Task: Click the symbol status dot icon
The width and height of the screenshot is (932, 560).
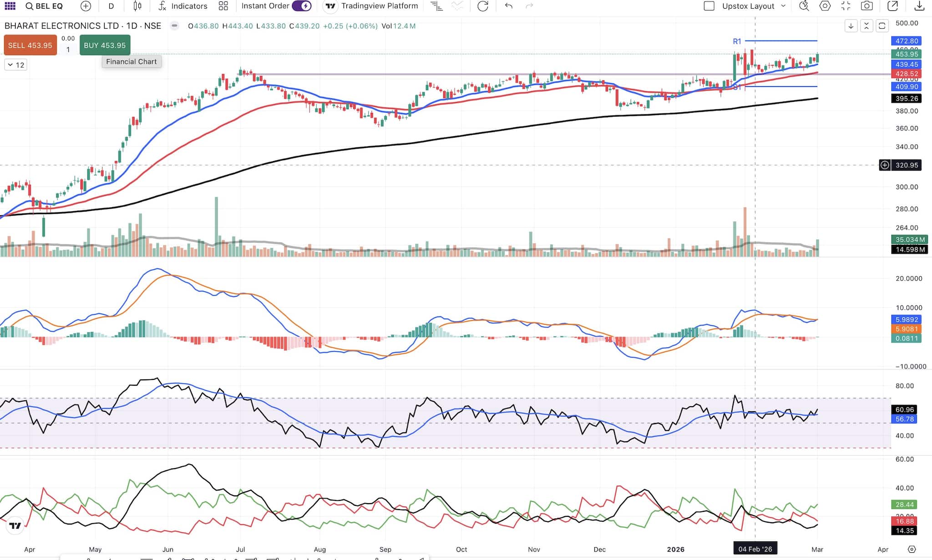Action: point(174,26)
